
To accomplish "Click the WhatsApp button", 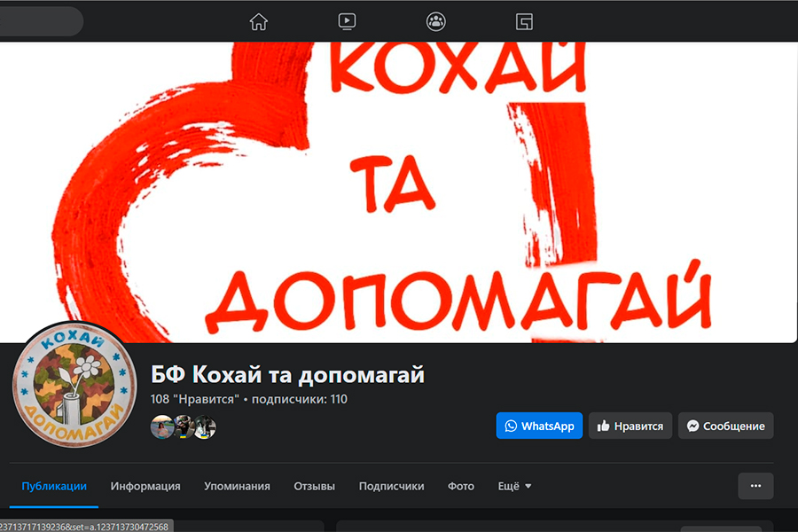I will coord(539,426).
